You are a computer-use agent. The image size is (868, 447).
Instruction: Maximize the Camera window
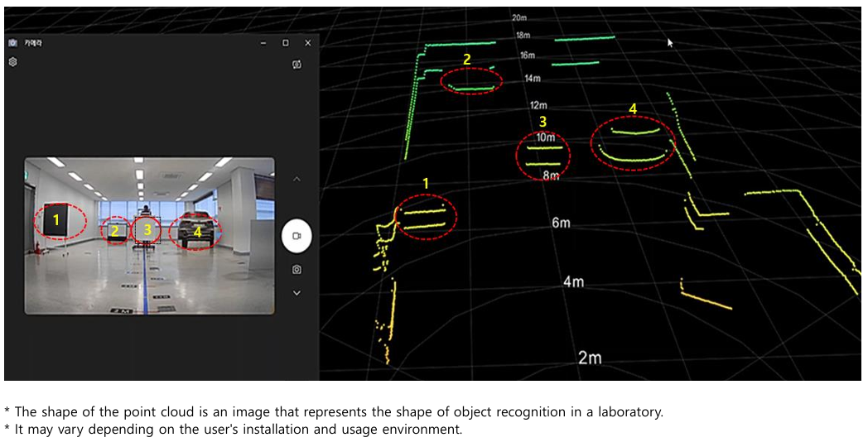(285, 43)
